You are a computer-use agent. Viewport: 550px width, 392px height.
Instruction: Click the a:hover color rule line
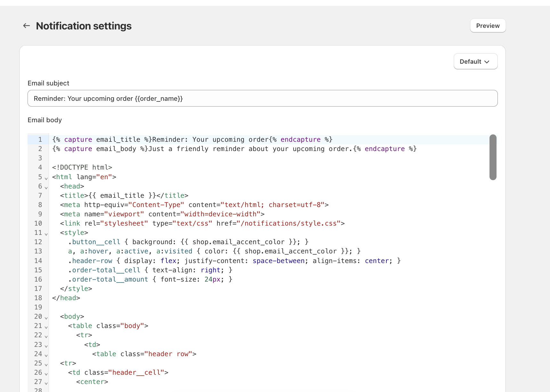pos(214,251)
